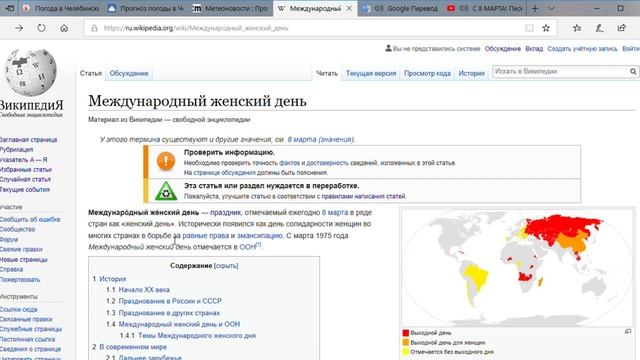Open Случайная статья sidebar link

click(x=25, y=180)
